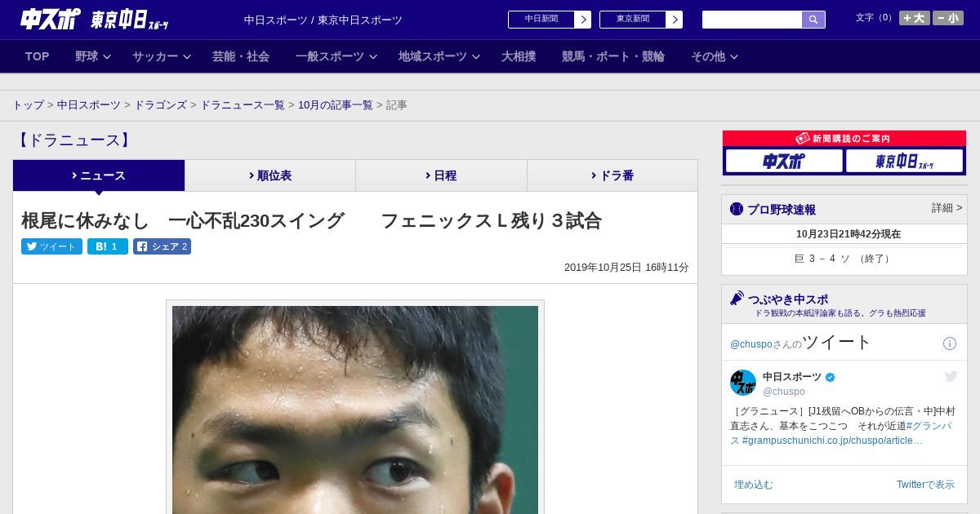Click the search magnifier button
The image size is (980, 514).
[x=813, y=20]
